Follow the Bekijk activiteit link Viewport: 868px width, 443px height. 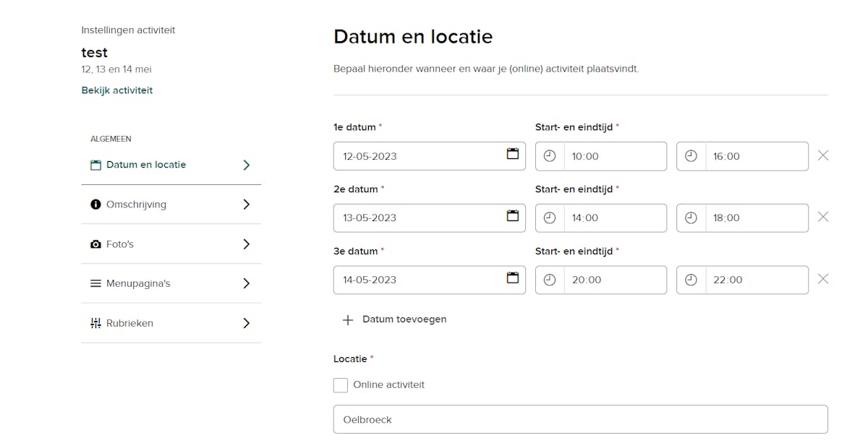pos(116,90)
